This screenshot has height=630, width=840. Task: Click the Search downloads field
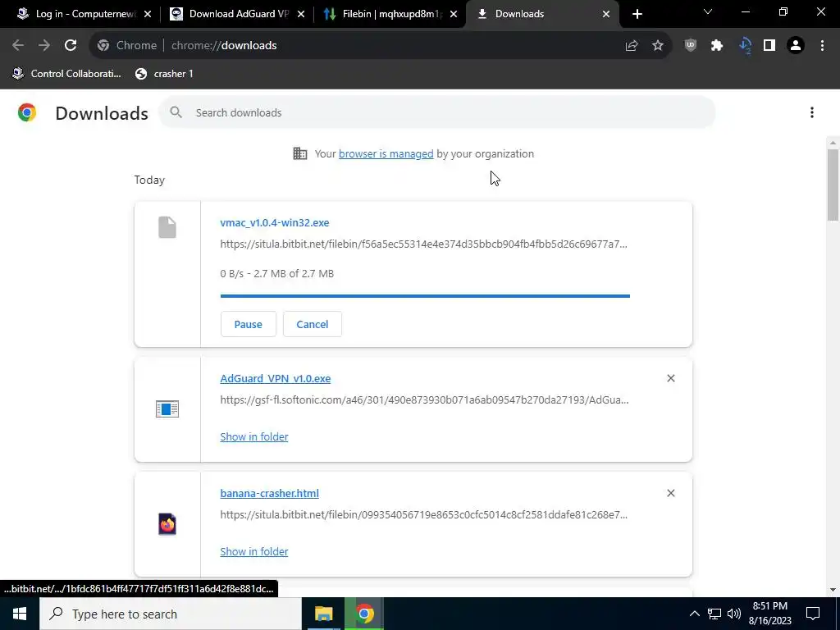436,112
